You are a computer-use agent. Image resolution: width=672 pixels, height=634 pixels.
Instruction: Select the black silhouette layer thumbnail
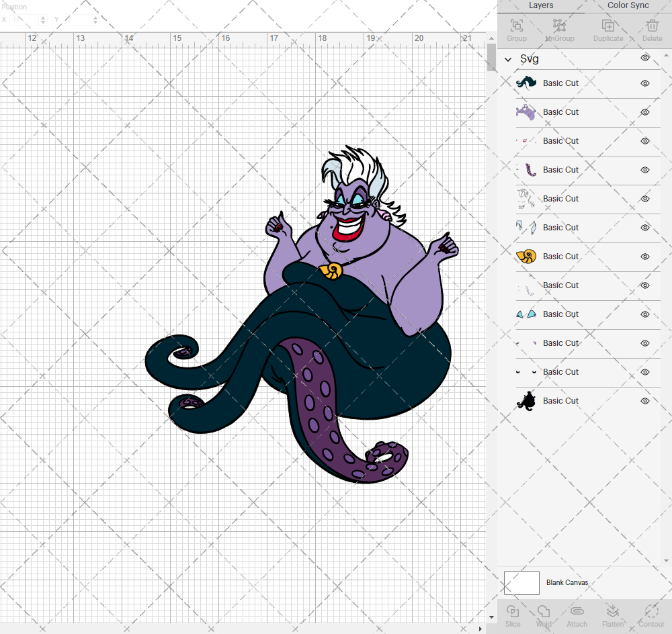coord(526,400)
